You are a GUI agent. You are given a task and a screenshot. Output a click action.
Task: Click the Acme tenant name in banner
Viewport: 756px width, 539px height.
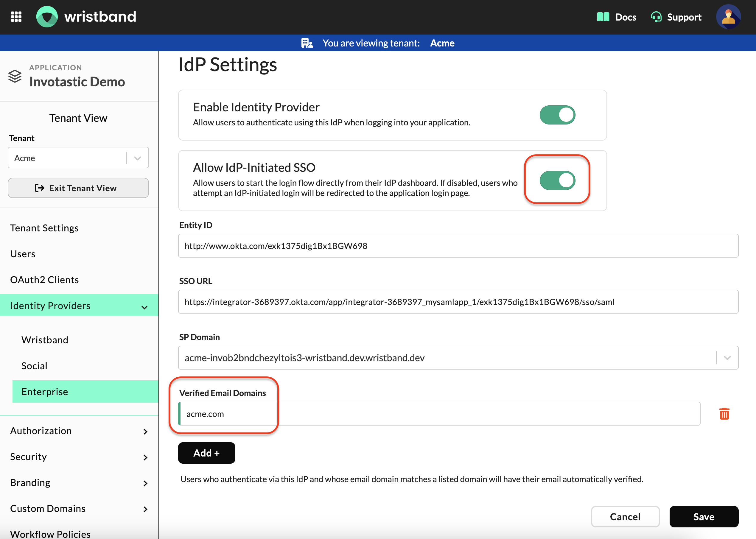[x=442, y=43]
